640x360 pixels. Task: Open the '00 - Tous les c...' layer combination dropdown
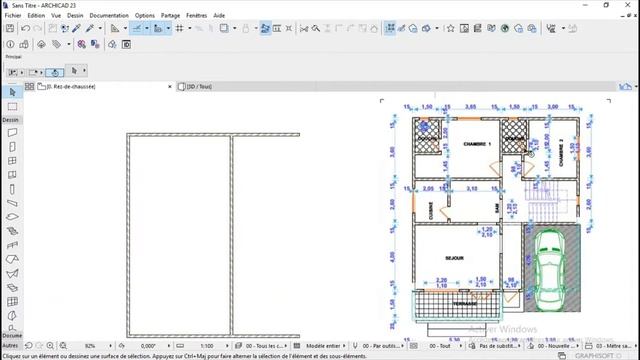pos(267,346)
